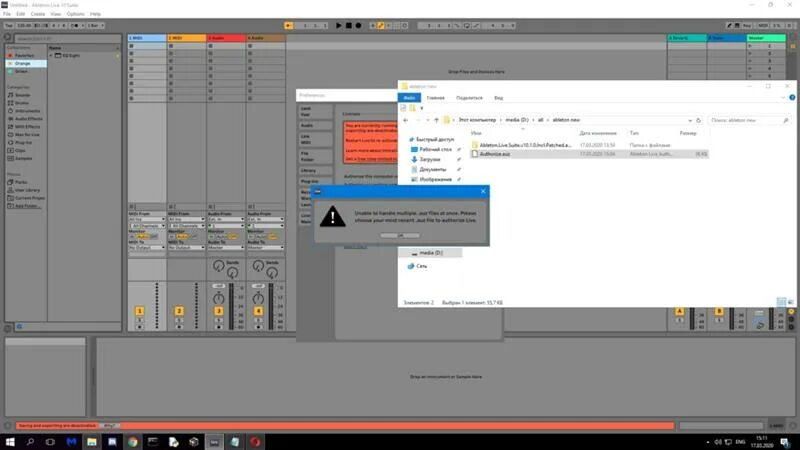Click Windows Start button
Image resolution: width=800 pixels, height=450 pixels.
[x=10, y=442]
